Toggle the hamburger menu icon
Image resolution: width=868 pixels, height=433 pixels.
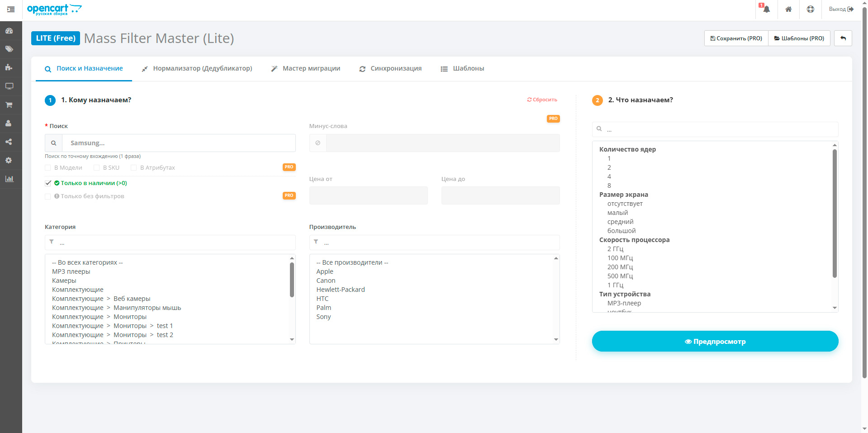click(11, 10)
